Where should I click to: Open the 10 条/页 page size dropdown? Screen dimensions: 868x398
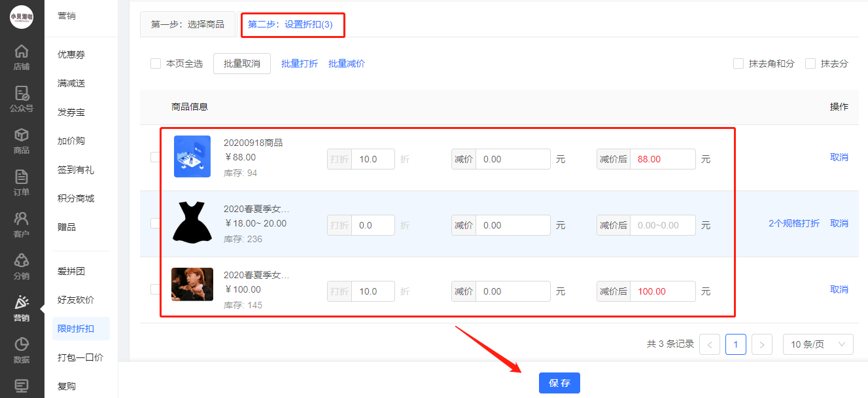818,344
